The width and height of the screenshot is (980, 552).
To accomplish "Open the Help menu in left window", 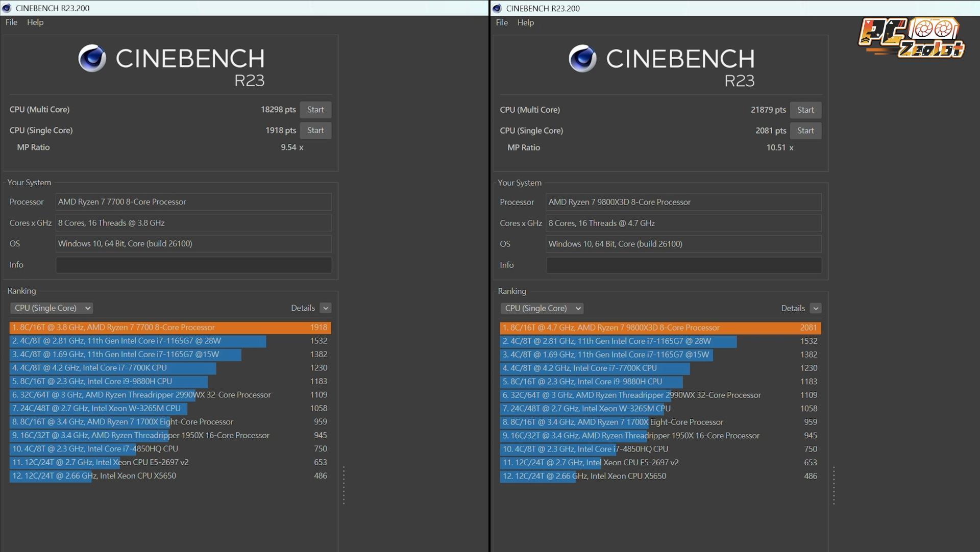I will point(35,22).
